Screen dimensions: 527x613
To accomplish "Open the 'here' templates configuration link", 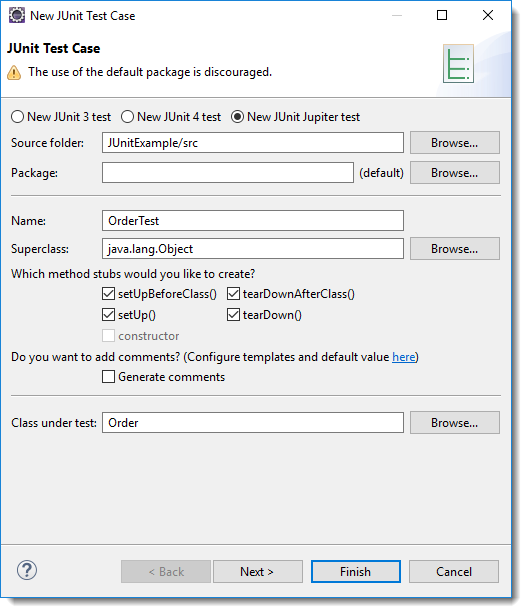I will pyautogui.click(x=404, y=357).
